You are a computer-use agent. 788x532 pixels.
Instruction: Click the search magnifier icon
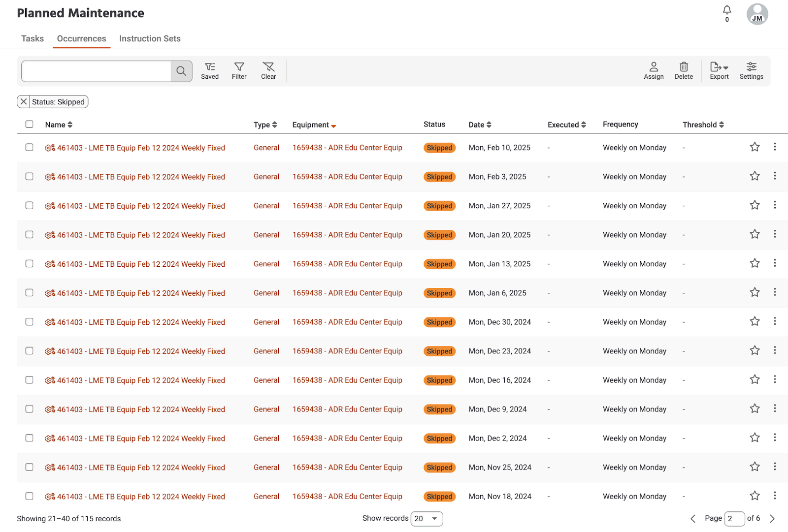pos(181,71)
